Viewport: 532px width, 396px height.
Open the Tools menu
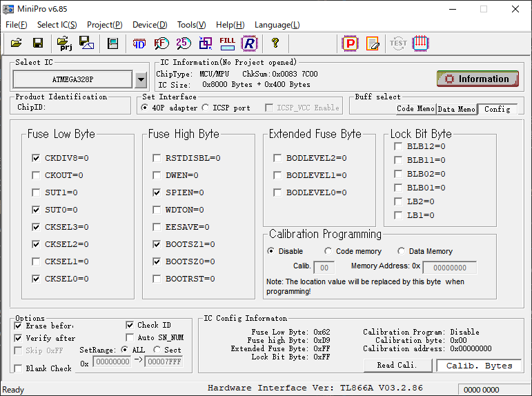[191, 25]
